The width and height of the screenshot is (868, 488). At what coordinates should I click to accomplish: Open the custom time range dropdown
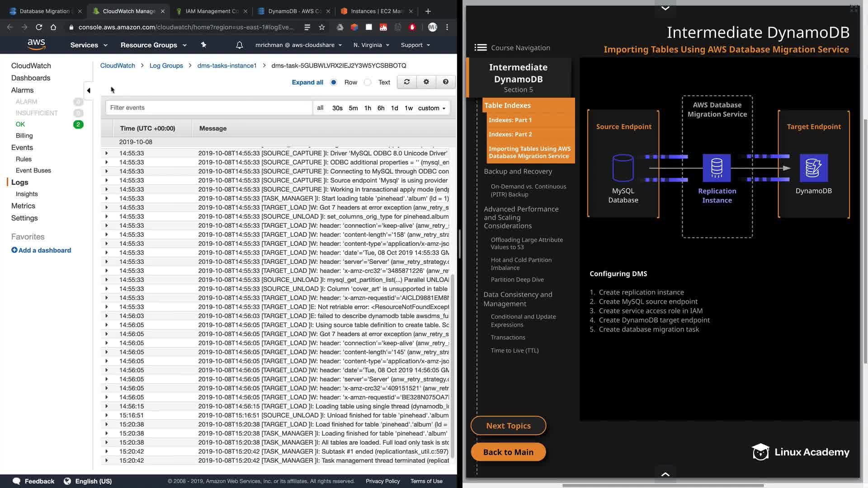pos(431,108)
